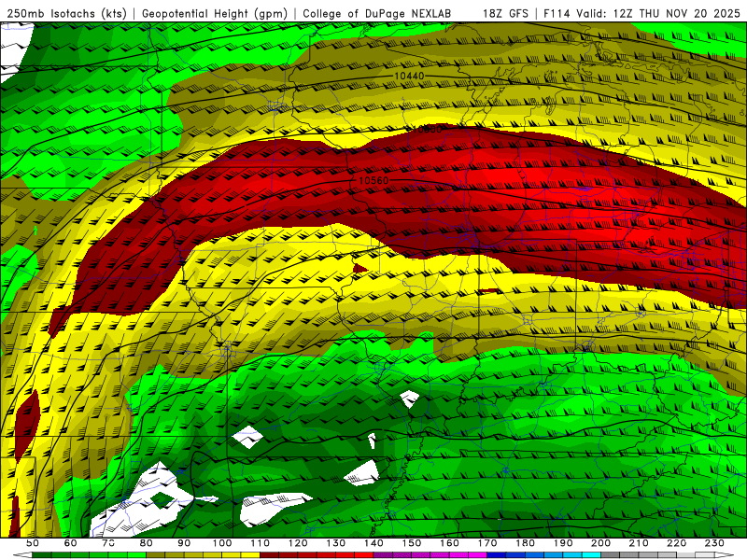Viewport: 747px width, 560px height.
Task: Click the 110 knot color bar label
Action: click(x=261, y=543)
